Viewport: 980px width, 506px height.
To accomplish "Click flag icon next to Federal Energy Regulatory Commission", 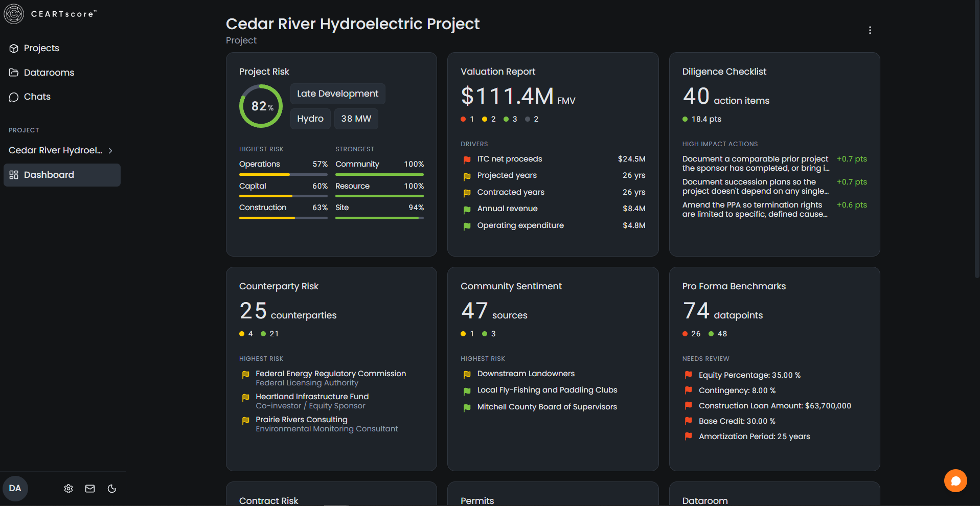I will pos(245,375).
